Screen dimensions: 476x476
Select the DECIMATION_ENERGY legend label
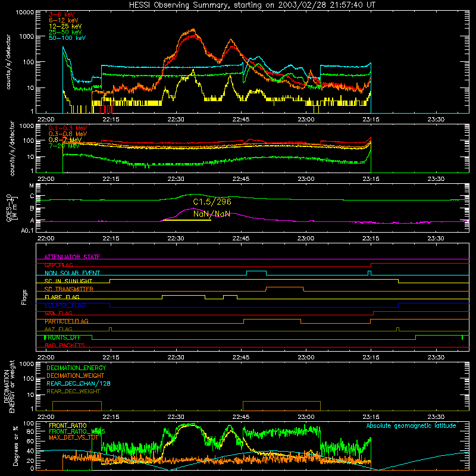pyautogui.click(x=76, y=368)
